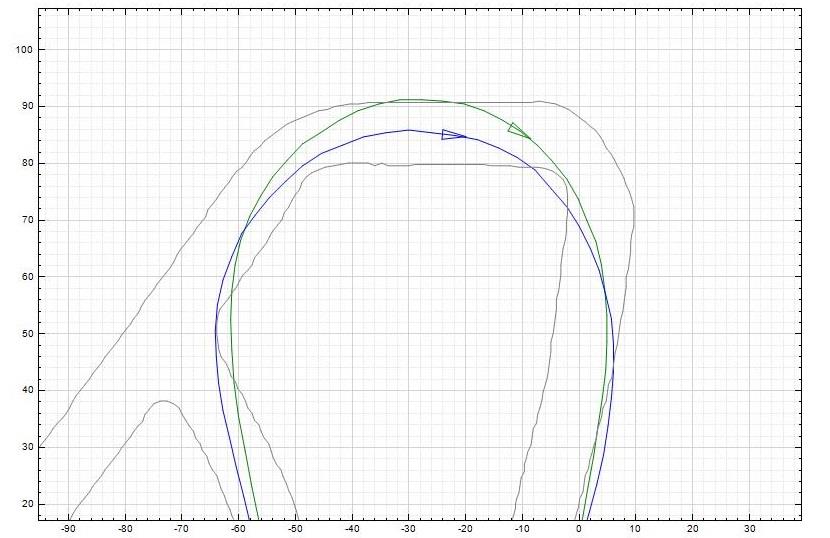Click x-axis label -70
The height and width of the screenshot is (538, 830).
181,529
